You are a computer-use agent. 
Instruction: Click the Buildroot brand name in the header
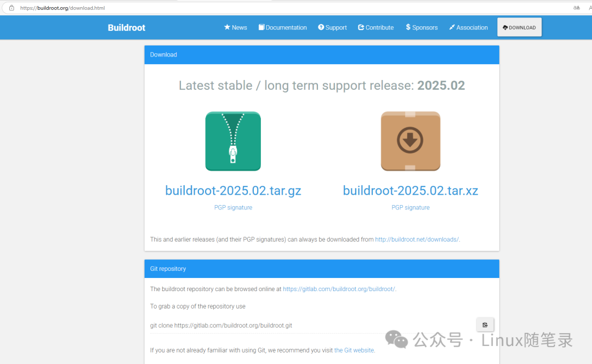pos(126,27)
